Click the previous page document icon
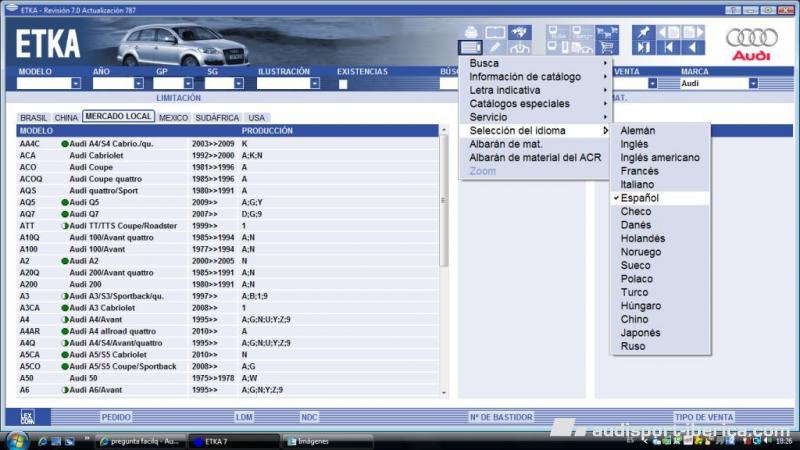Screen dimensions: 800x450 668,33
